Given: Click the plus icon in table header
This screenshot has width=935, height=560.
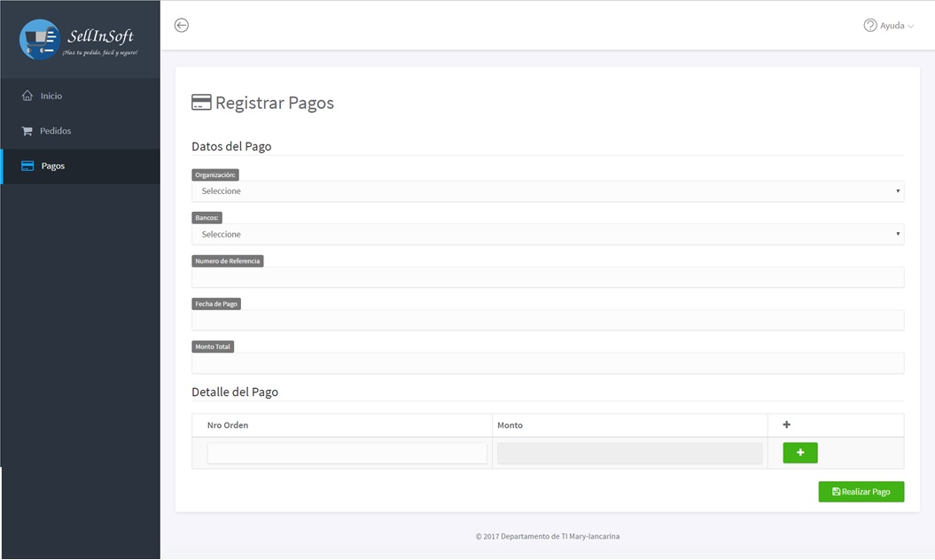Looking at the screenshot, I should [x=786, y=424].
